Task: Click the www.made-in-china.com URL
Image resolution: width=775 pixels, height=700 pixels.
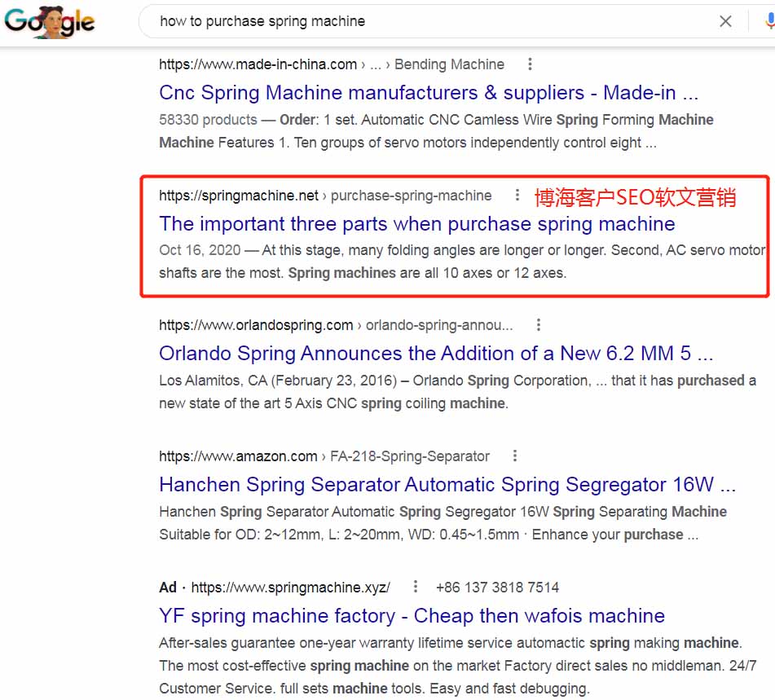Action: (258, 64)
